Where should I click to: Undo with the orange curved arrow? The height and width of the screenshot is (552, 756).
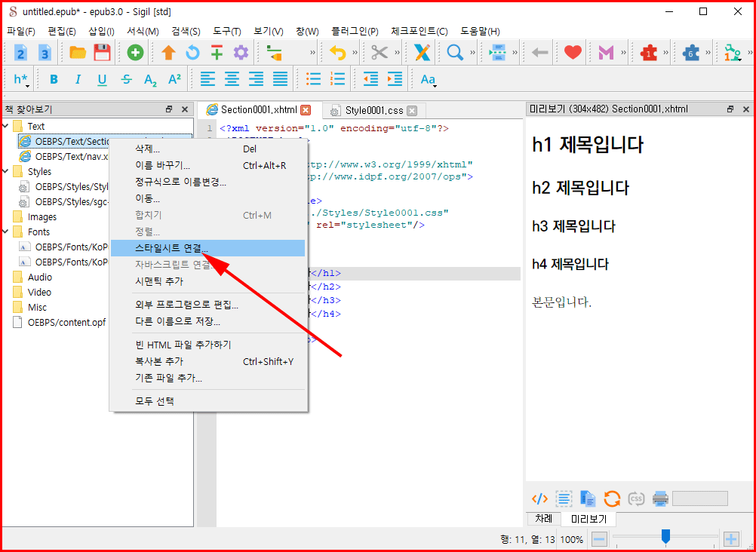[337, 52]
